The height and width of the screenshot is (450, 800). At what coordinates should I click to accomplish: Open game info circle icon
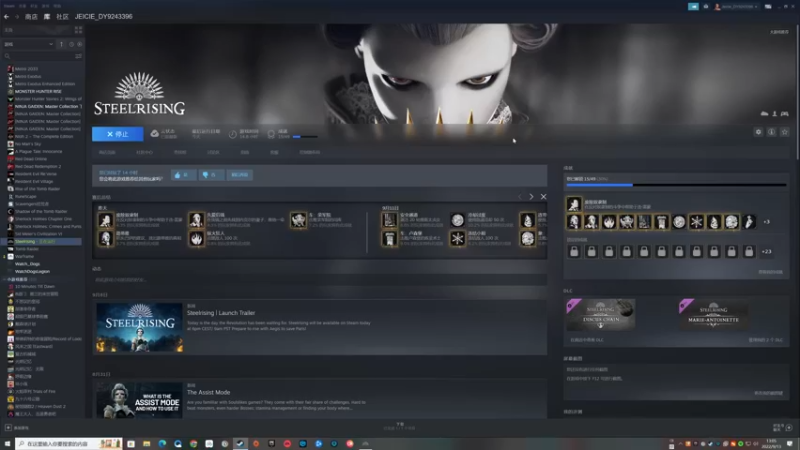click(x=771, y=132)
